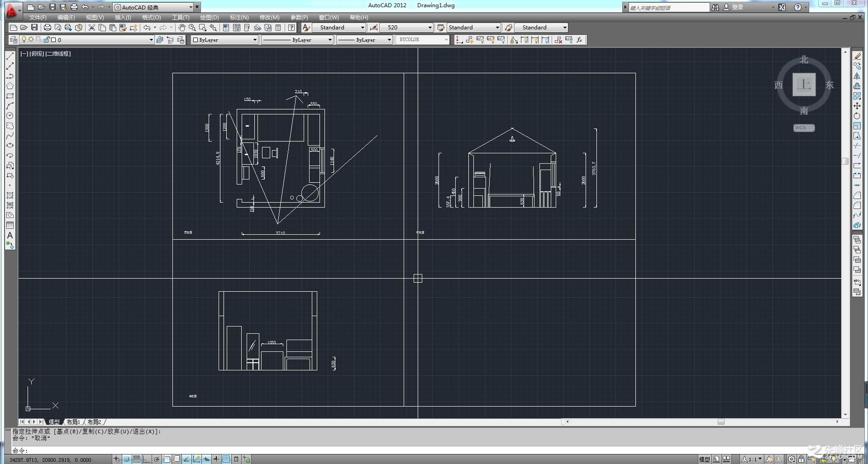Toggle Dynamic Input in status bar
This screenshot has height=464, width=868.
(206, 459)
